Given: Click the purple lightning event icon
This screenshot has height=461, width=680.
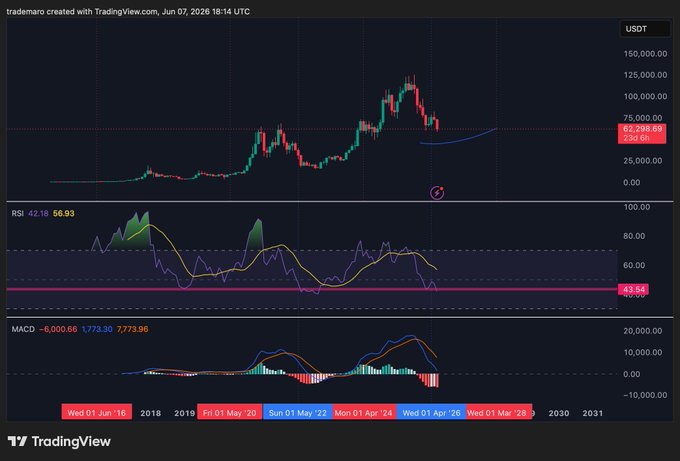Looking at the screenshot, I should (437, 193).
